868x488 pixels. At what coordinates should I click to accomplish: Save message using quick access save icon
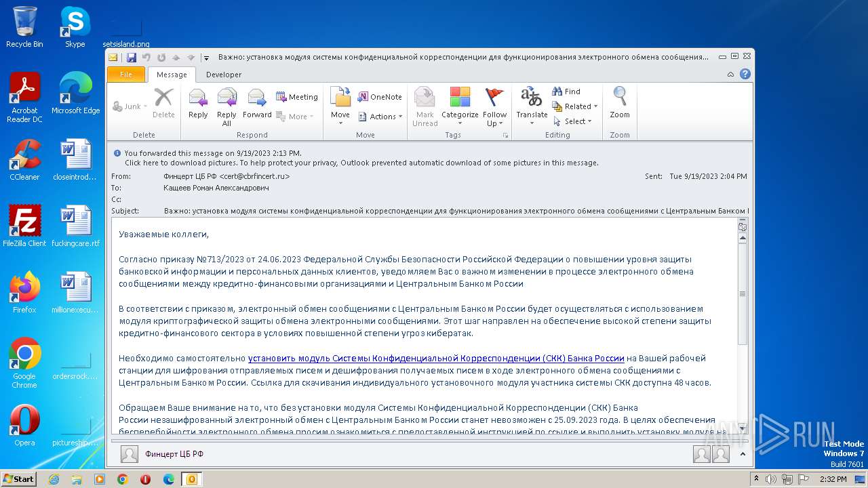[132, 58]
